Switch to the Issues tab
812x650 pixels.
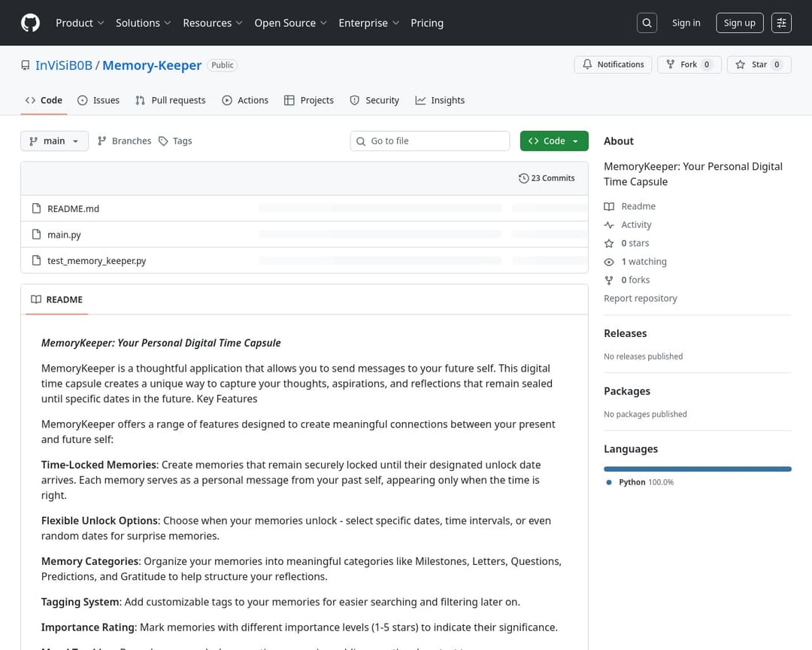[x=98, y=100]
